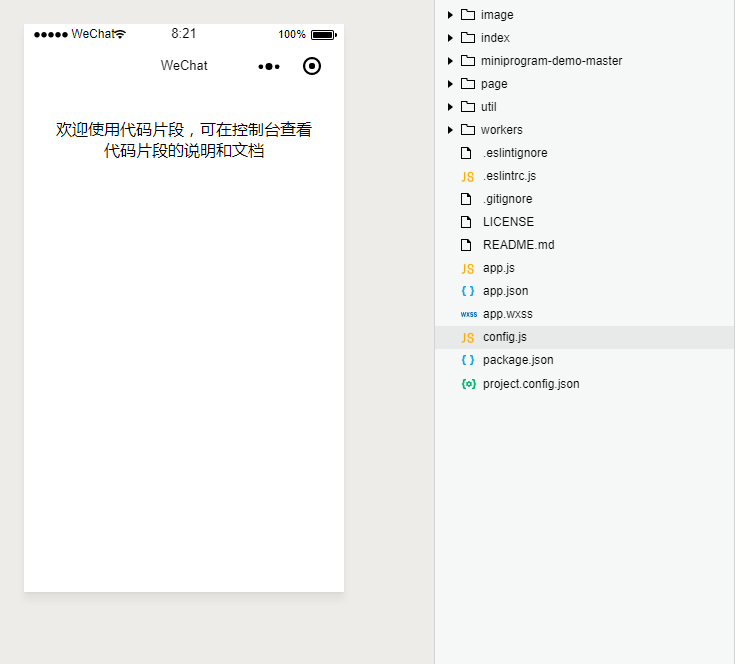Select the .gitignore file
The height and width of the screenshot is (664, 750).
click(x=585, y=199)
